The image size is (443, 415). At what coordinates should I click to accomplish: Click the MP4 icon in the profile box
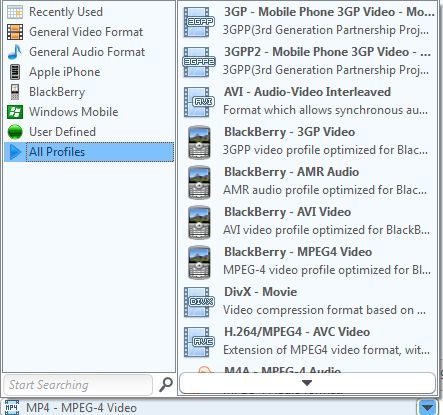[12, 407]
